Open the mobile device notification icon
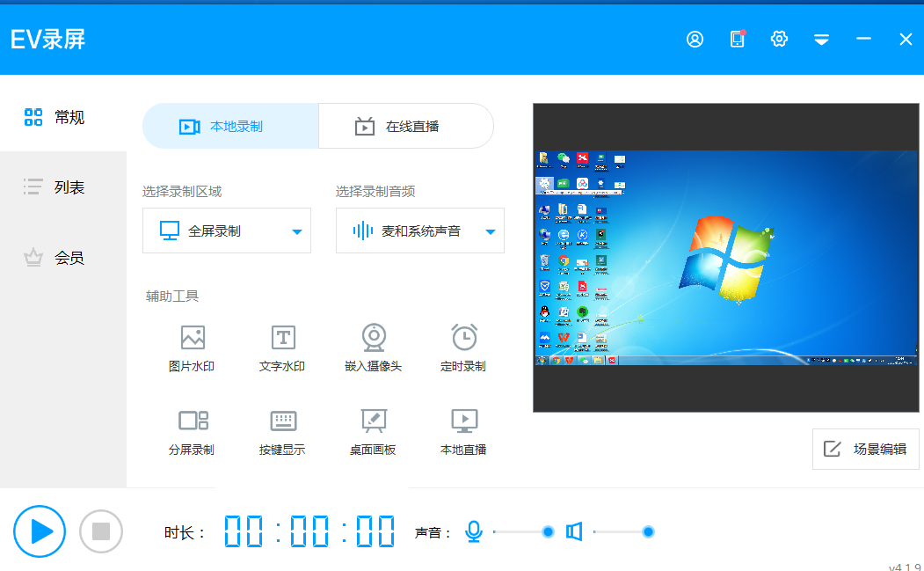 click(x=738, y=39)
